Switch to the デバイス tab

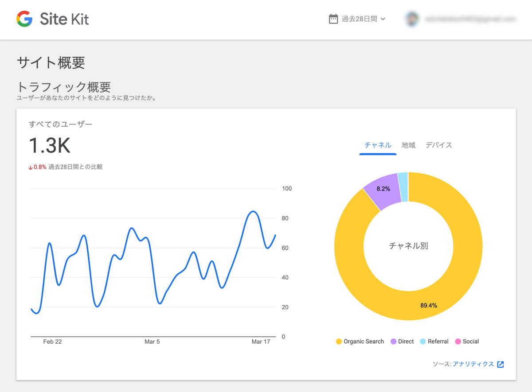tap(438, 145)
